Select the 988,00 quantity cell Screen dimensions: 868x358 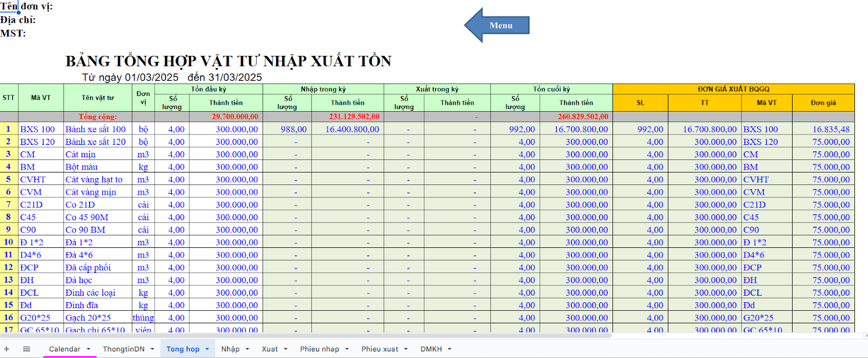288,129
